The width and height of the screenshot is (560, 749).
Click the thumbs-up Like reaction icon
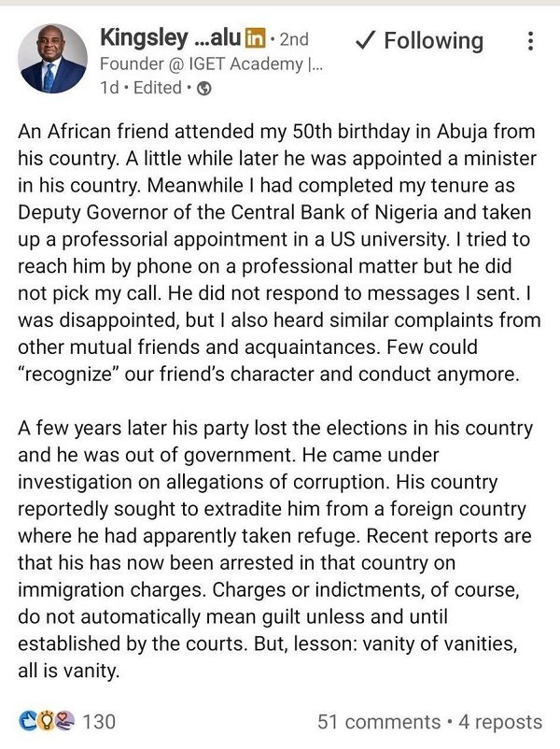click(26, 722)
